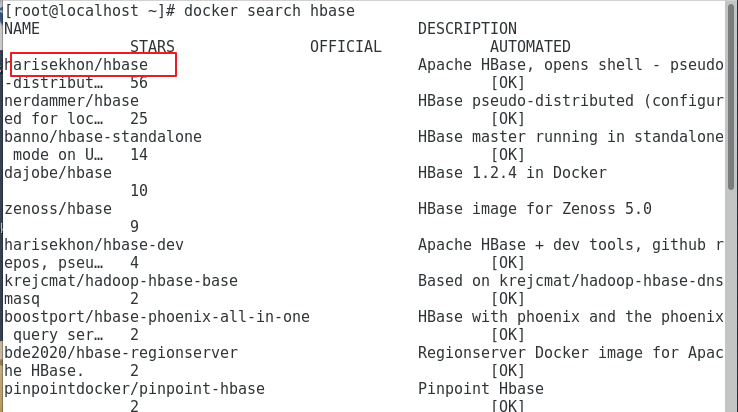This screenshot has width=738, height=412.
Task: Select the harisekhon/hbase-dev result name
Action: click(x=93, y=245)
